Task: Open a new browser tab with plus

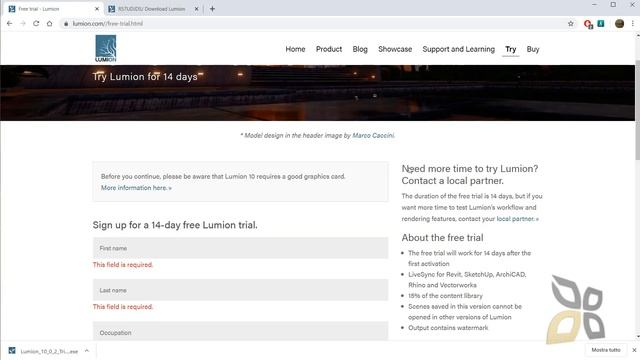Action: (212, 9)
